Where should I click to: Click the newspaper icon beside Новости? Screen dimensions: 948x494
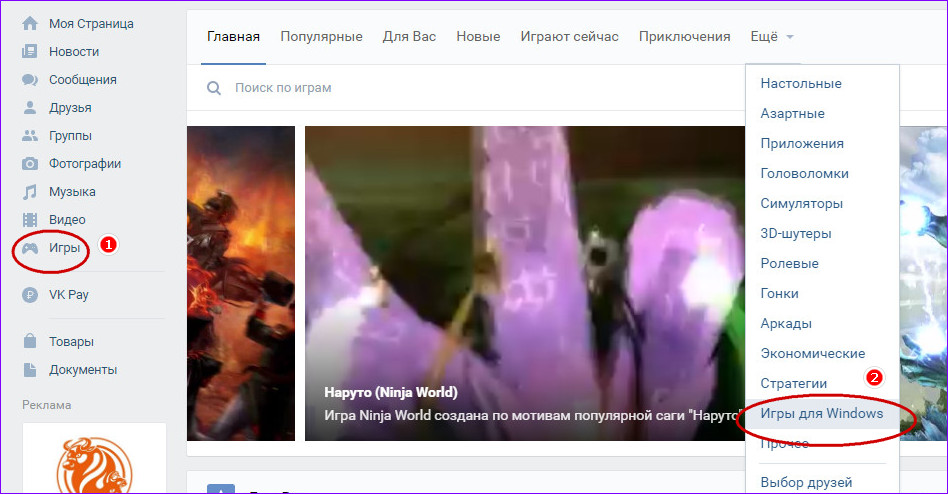tap(30, 51)
